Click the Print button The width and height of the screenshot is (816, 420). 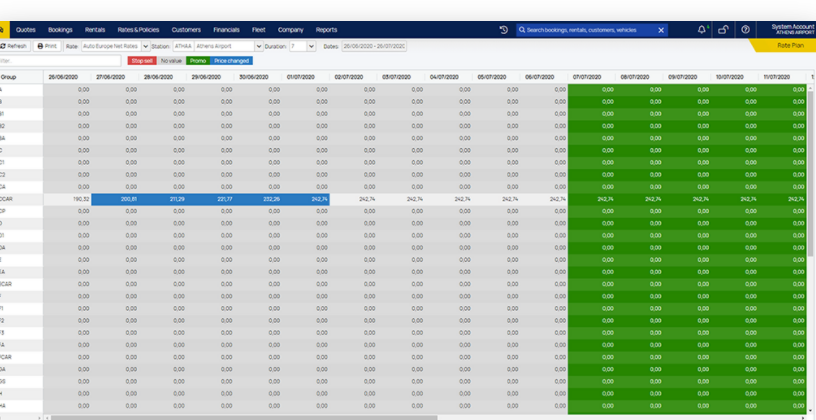(x=47, y=46)
